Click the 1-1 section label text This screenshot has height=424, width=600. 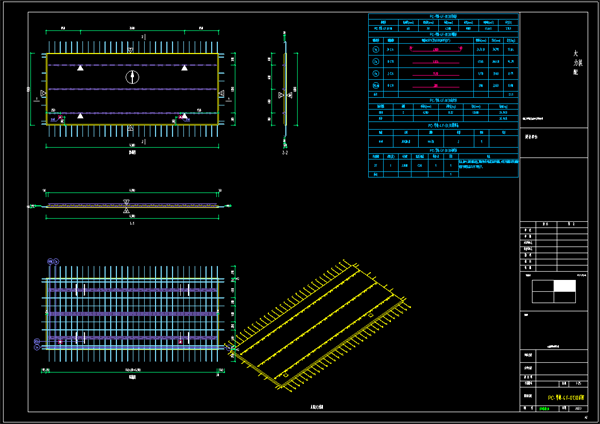pyautogui.click(x=132, y=223)
